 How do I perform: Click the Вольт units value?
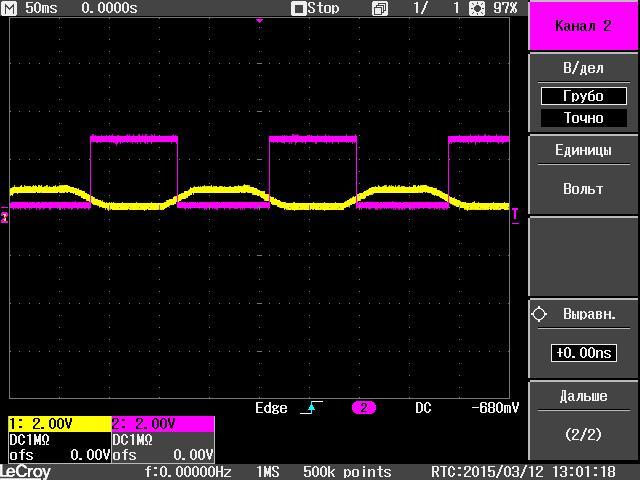pyautogui.click(x=583, y=189)
